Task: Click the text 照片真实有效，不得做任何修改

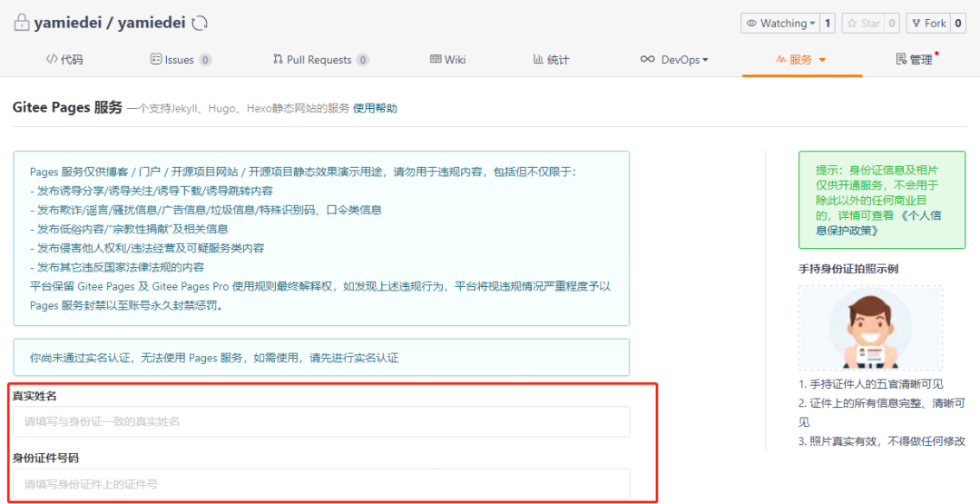Action: coord(882,440)
